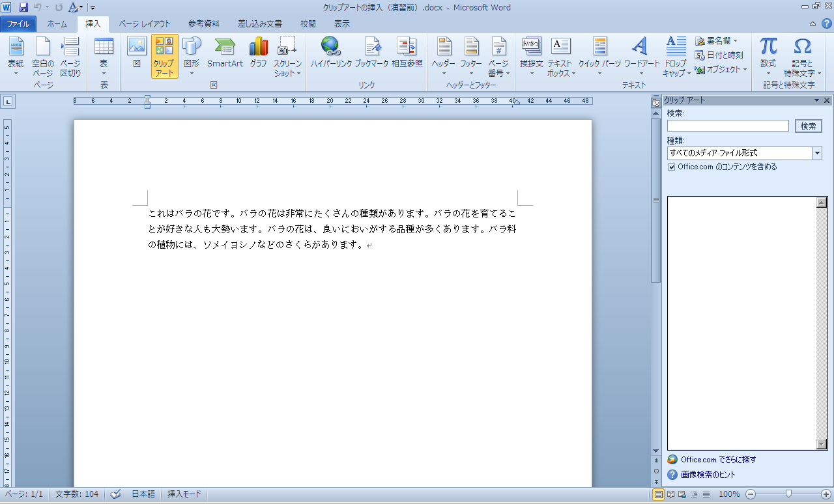834x504 pixels.
Task: Open 画像検索のヒント link
Action: 708,475
